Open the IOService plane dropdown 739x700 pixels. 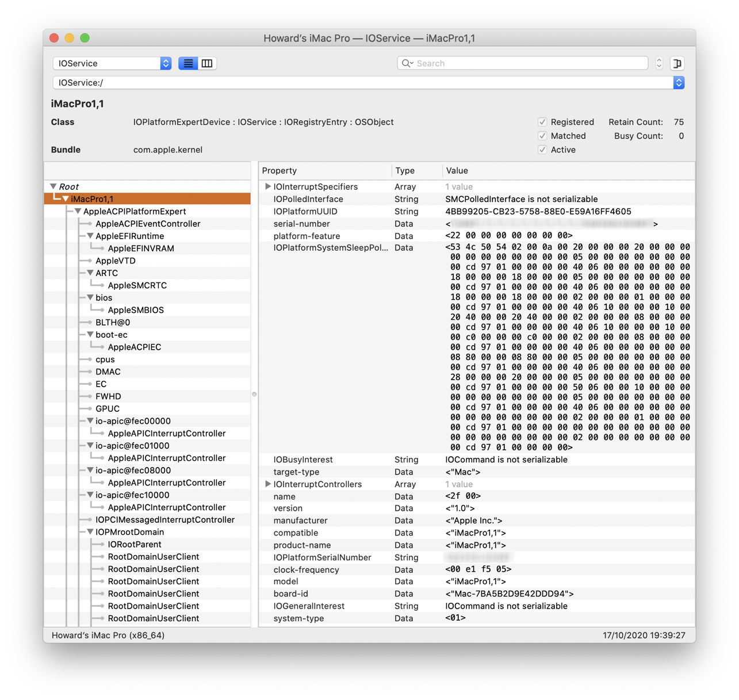pos(112,63)
